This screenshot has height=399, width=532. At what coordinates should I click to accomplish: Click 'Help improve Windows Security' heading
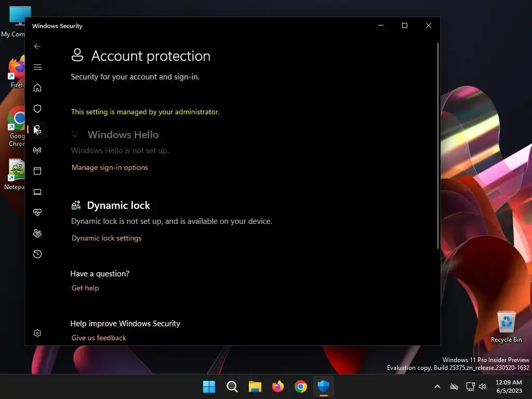click(x=125, y=324)
